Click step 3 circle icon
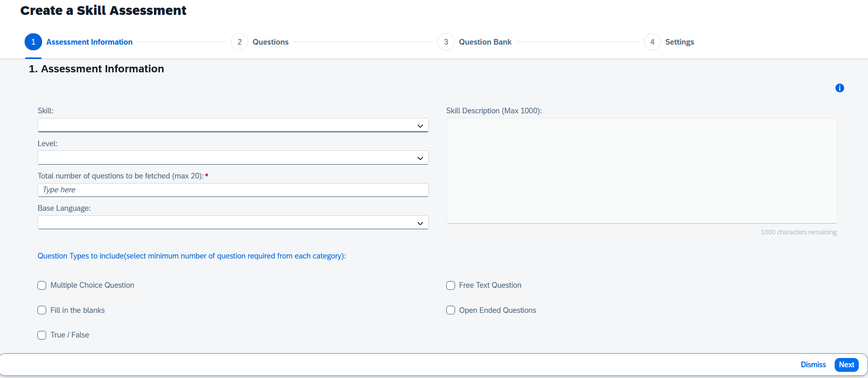Image resolution: width=868 pixels, height=378 pixels. point(446,42)
